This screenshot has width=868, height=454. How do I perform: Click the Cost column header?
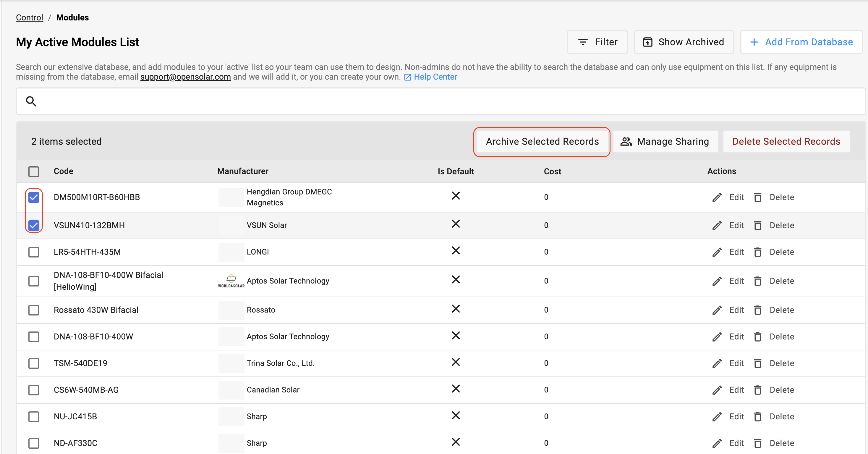coord(552,171)
